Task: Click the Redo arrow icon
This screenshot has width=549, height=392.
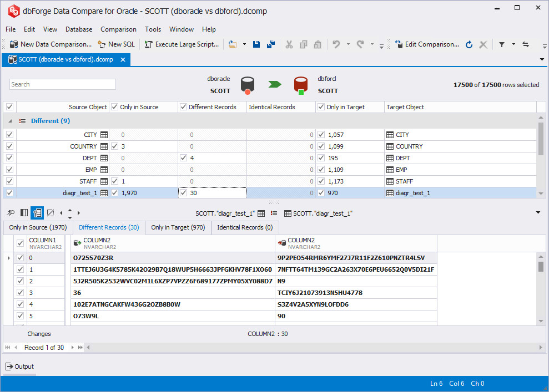Action: click(360, 44)
